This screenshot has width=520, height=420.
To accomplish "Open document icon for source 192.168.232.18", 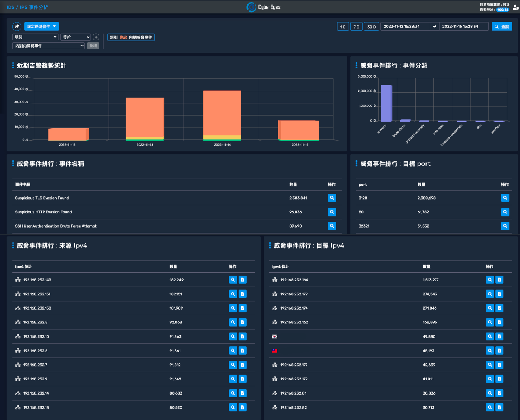I will (x=243, y=407).
